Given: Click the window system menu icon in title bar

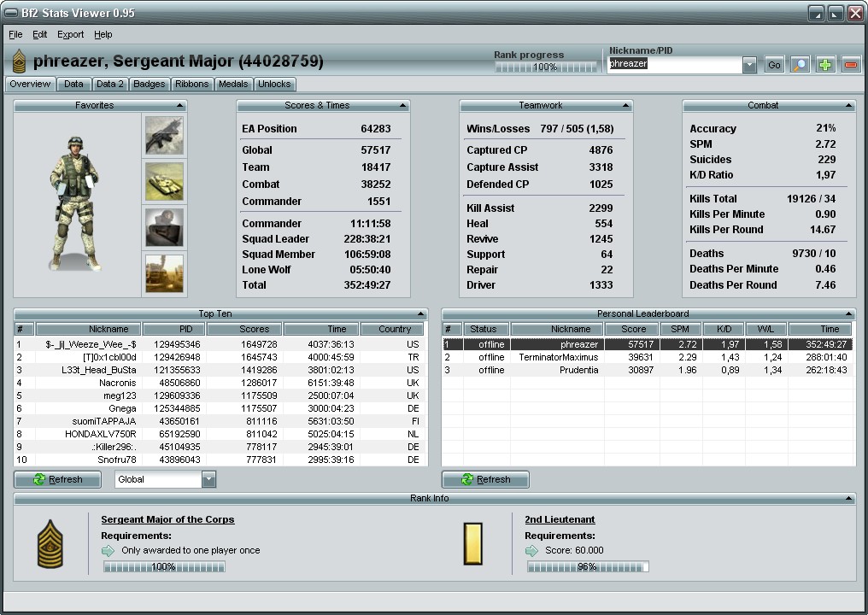Looking at the screenshot, I should (x=10, y=13).
